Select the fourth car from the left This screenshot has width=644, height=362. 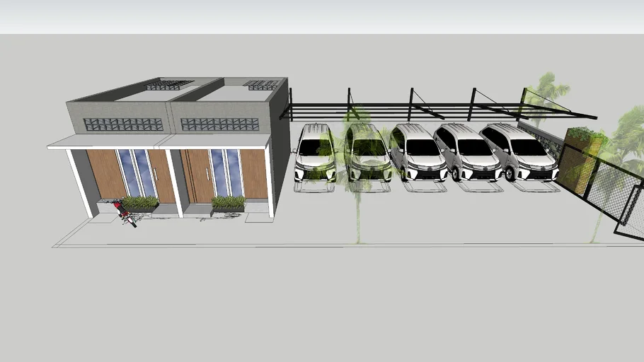tap(466, 153)
